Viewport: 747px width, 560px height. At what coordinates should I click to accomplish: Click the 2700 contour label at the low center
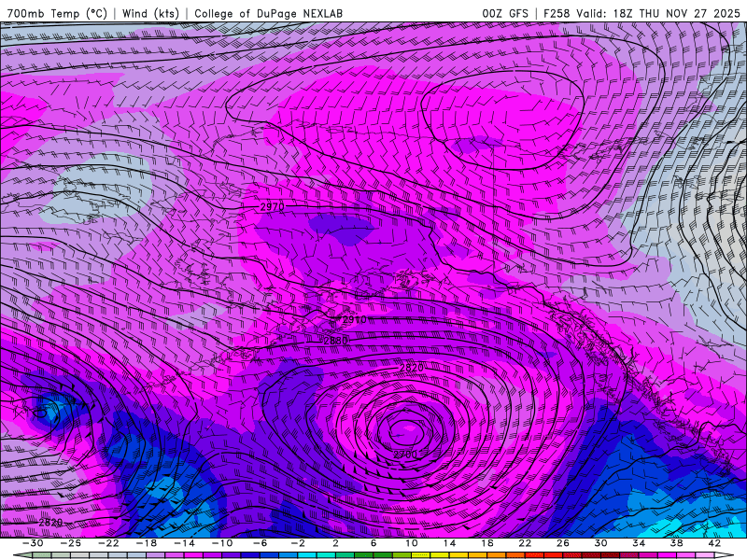[x=405, y=455]
